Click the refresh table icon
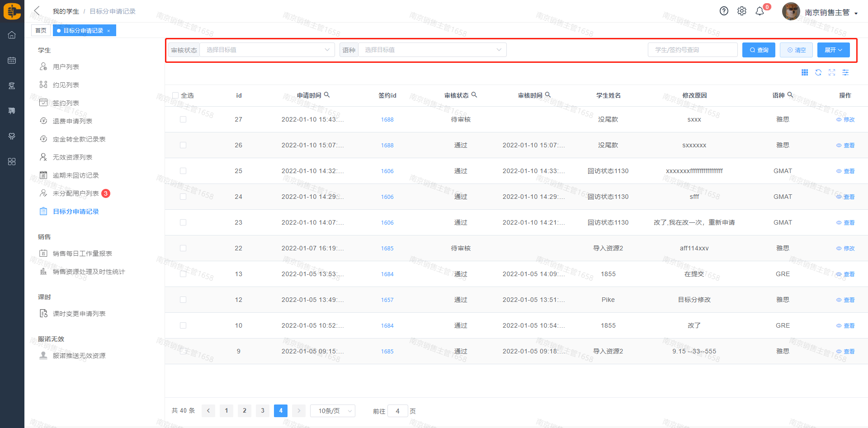This screenshot has height=428, width=868. point(818,73)
